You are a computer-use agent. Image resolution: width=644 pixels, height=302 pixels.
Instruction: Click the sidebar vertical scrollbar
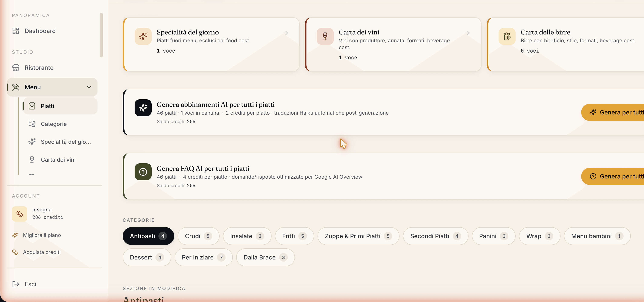coord(101,35)
